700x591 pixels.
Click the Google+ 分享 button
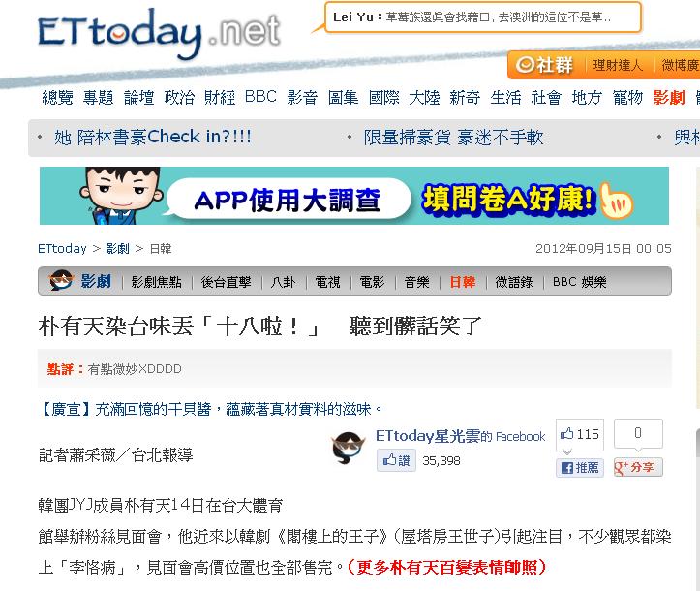[638, 467]
